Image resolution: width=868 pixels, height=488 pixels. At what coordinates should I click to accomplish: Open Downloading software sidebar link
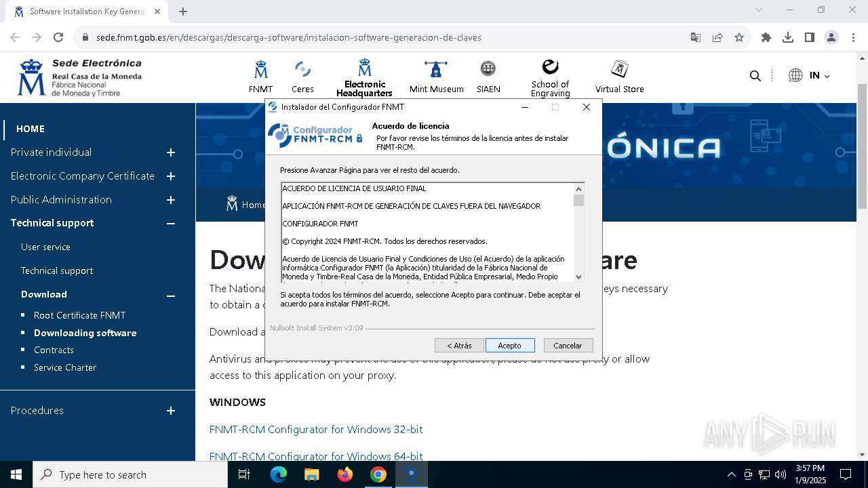pyautogui.click(x=85, y=333)
